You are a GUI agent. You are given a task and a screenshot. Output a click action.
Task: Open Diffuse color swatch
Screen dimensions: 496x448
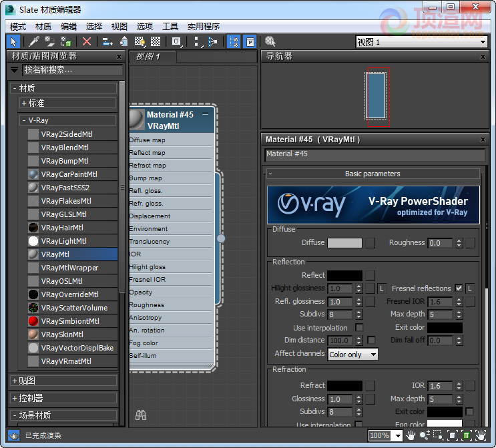[x=344, y=243]
